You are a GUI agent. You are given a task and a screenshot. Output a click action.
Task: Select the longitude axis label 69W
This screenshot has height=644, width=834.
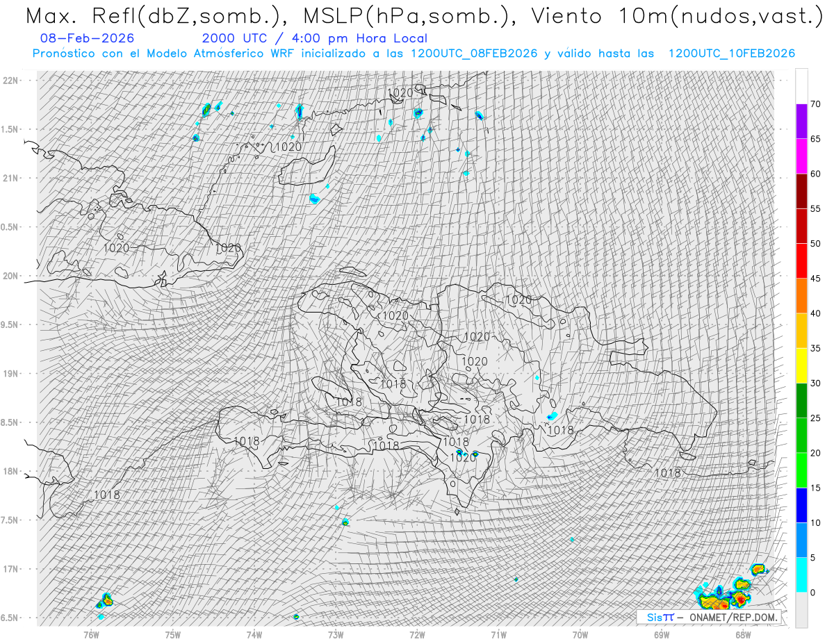click(x=662, y=634)
